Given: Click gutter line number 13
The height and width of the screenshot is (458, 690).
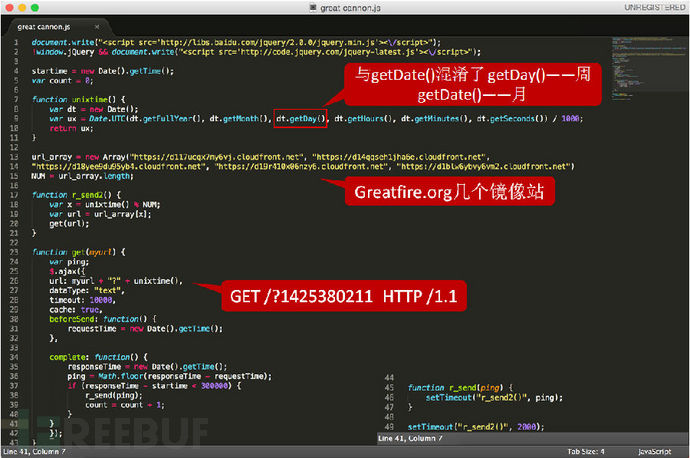Looking at the screenshot, I should click(14, 157).
